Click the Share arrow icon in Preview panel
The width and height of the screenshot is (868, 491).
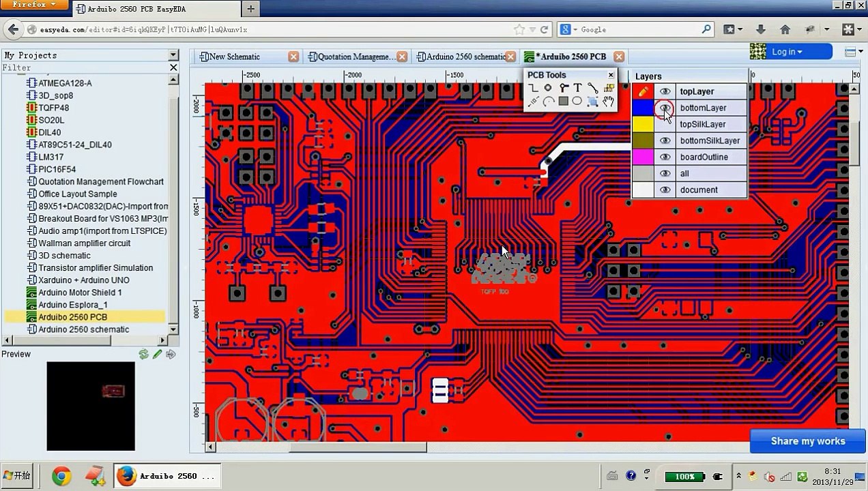click(x=171, y=354)
